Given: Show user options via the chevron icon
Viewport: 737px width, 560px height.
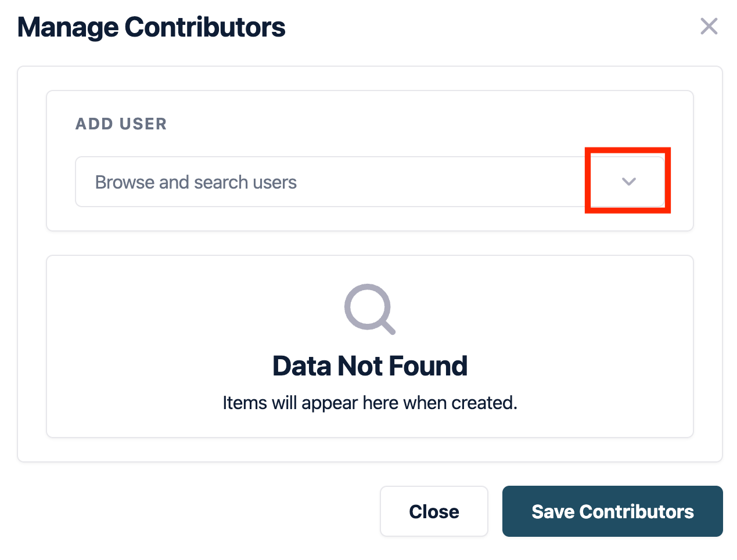Looking at the screenshot, I should pyautogui.click(x=628, y=182).
